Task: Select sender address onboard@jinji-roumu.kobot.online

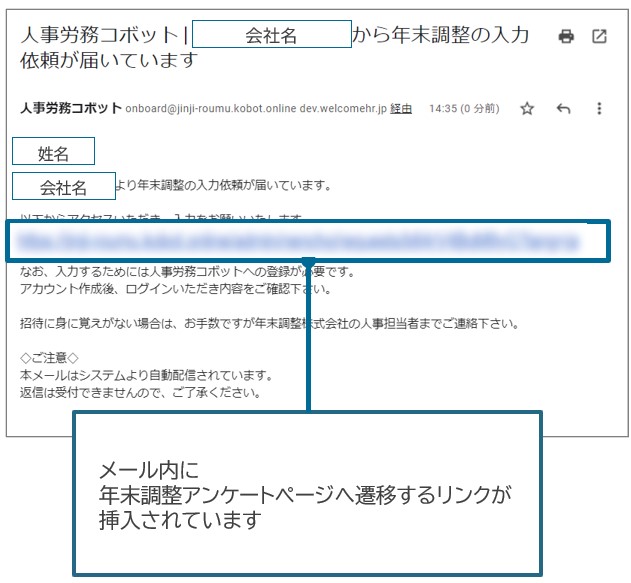Action: coord(211,109)
